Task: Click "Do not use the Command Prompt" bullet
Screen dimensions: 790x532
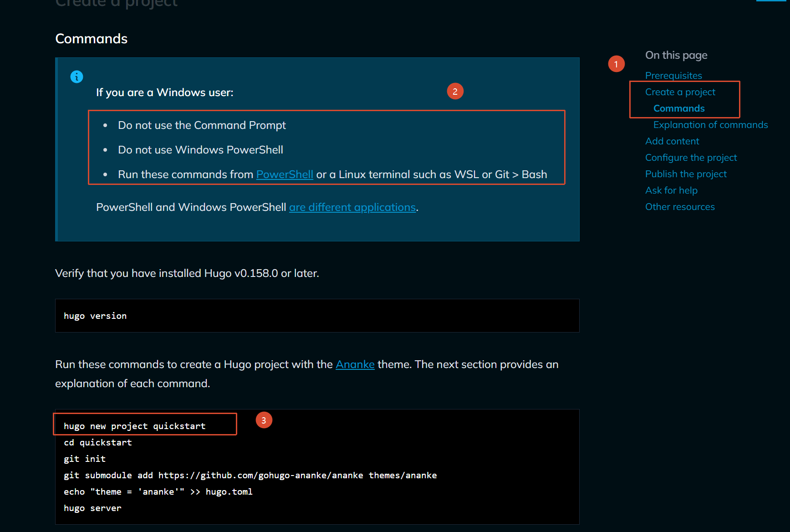Action: click(x=202, y=125)
